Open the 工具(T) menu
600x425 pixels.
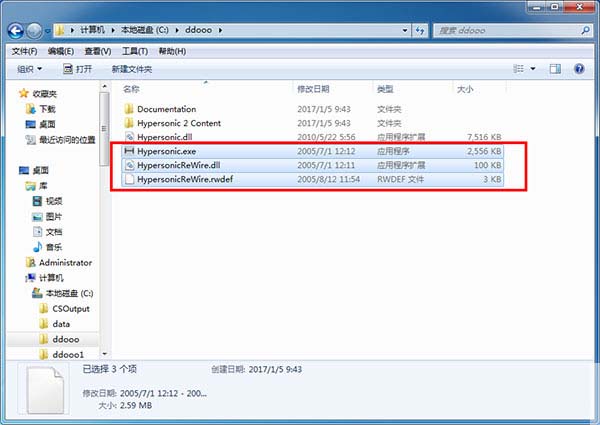[134, 50]
